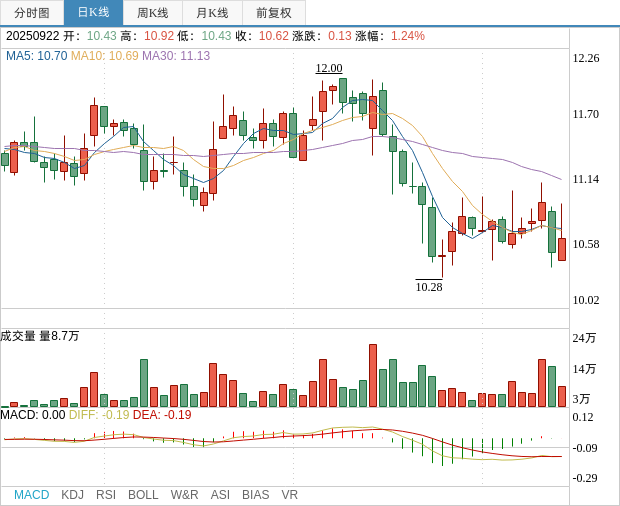Click the date 20250922 in header
Image resolution: width=620 pixels, height=506 pixels.
(32, 36)
